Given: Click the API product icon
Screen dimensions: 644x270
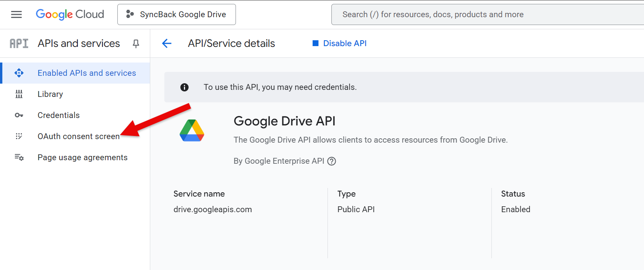Looking at the screenshot, I should coord(19,43).
